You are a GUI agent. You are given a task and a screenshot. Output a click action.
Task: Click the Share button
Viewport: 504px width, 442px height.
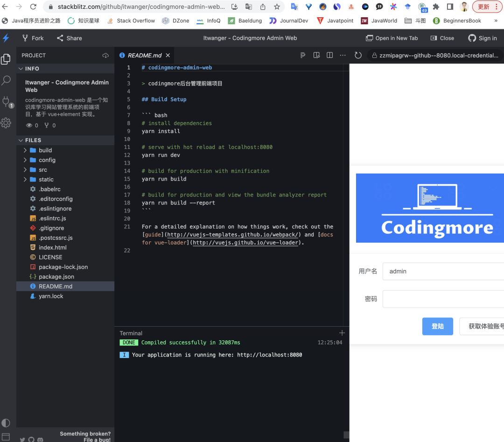click(x=70, y=38)
